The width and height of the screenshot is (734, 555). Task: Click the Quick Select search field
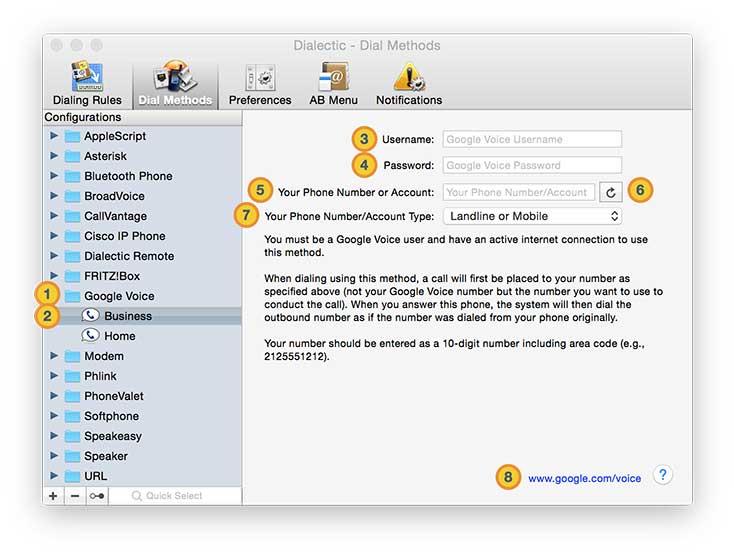pos(175,496)
